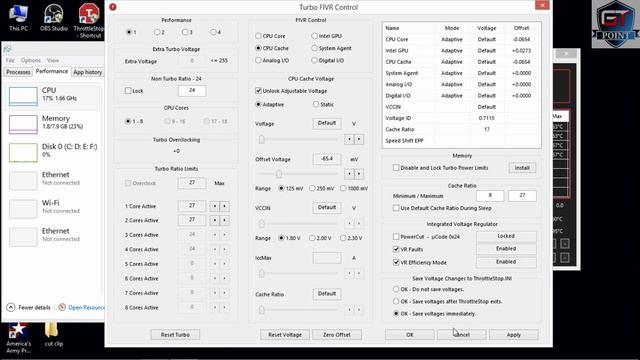Switch to App history tab in Task Manager
This screenshot has height=360, width=640.
pos(87,72)
